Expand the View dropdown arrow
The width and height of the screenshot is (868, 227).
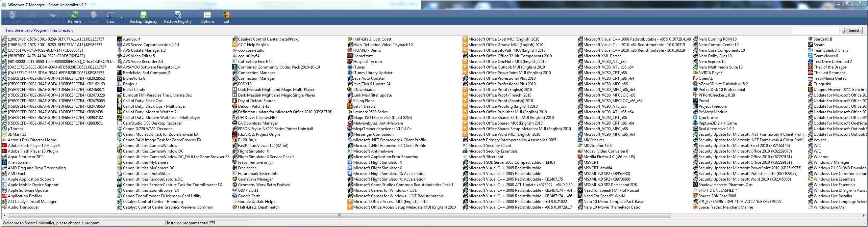click(121, 17)
